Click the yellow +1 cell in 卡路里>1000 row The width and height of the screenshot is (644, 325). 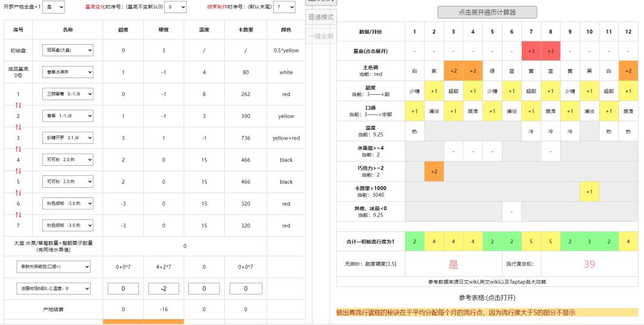point(589,191)
